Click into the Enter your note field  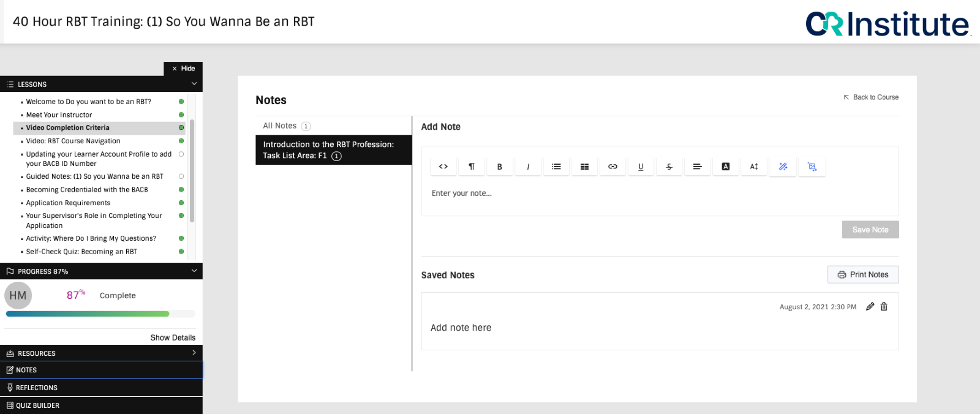(660, 194)
